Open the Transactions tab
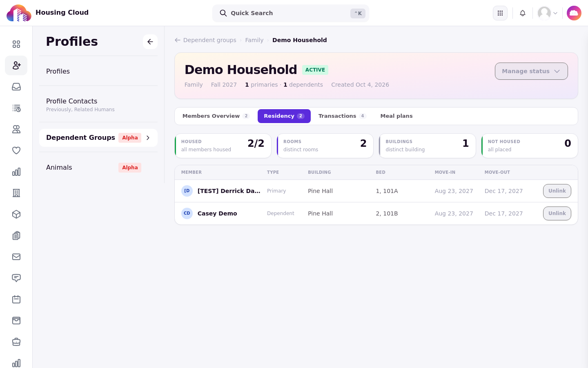Viewport: 588px width, 368px height. 342,116
